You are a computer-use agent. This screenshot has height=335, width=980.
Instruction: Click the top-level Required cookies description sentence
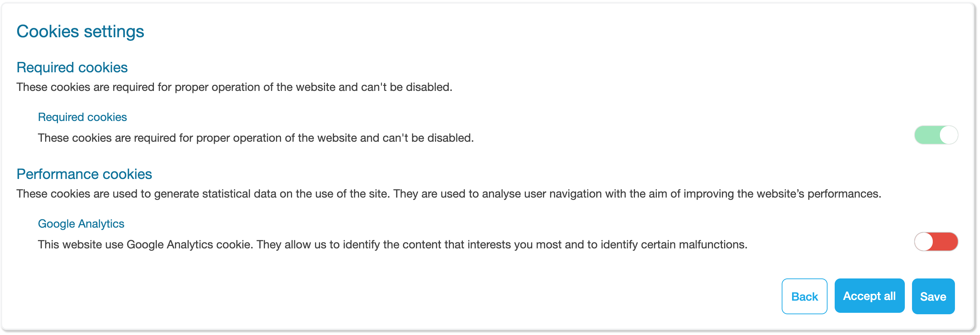point(234,87)
